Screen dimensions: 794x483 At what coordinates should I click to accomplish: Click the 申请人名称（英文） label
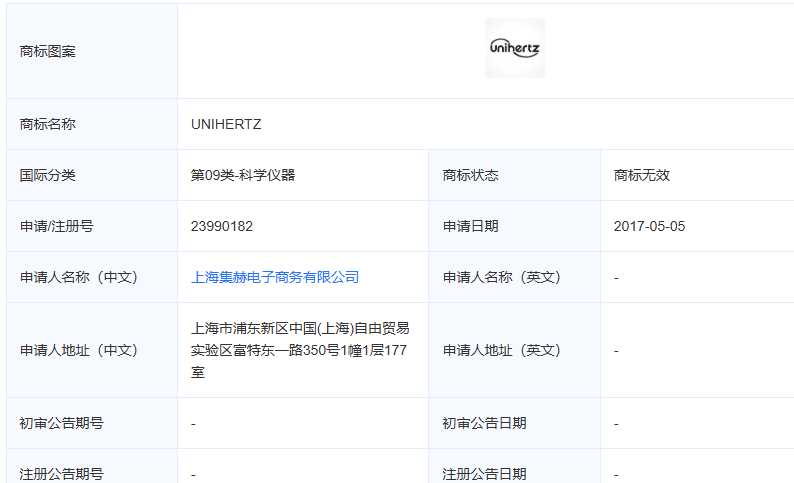coord(501,277)
